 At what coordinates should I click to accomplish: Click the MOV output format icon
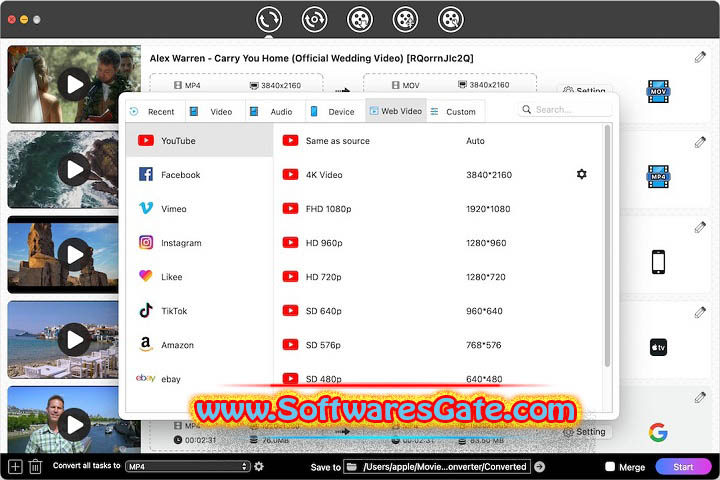click(658, 91)
